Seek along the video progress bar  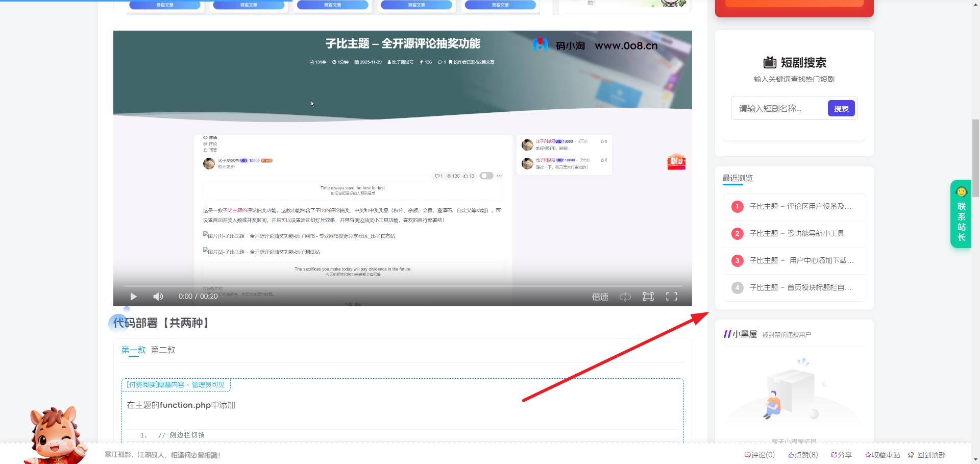[x=403, y=286]
